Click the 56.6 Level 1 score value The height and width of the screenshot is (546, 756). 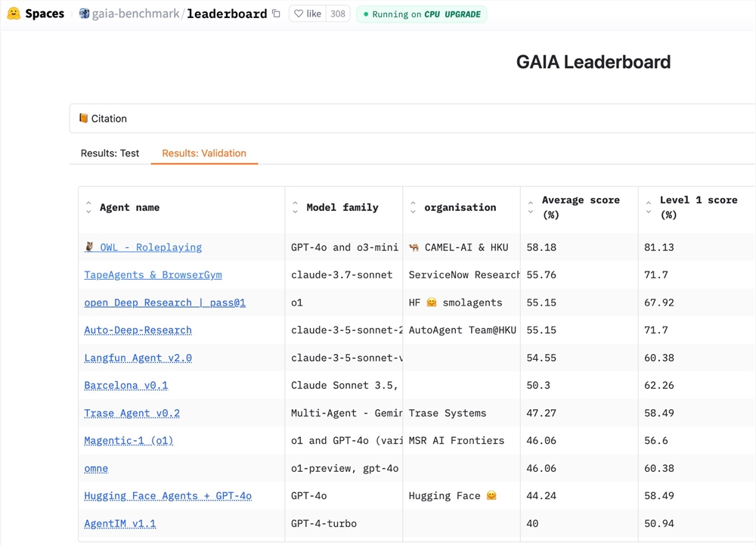pos(656,440)
